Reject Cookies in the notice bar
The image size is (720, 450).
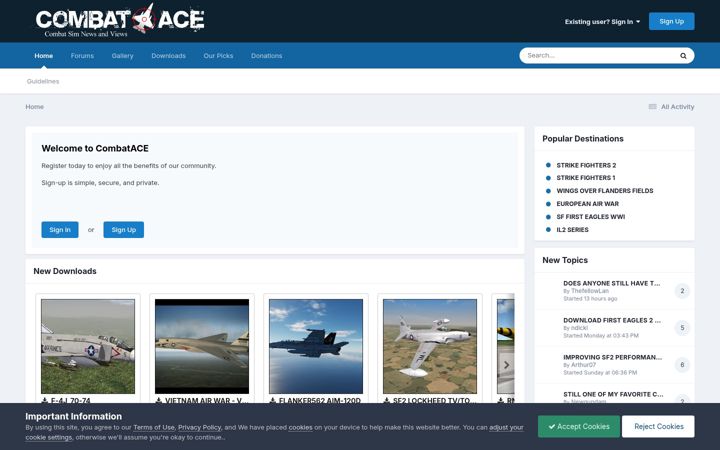[x=658, y=427]
